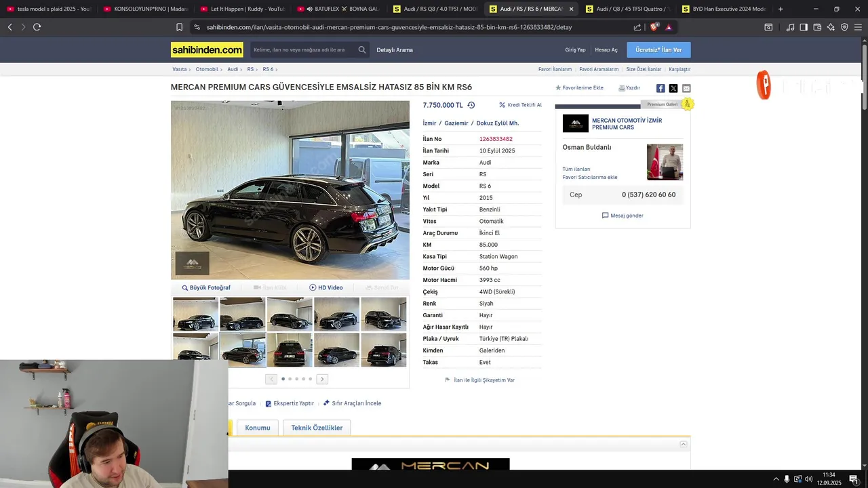
Task: Bookmark the page via address bar bookmark icon
Action: (179, 27)
